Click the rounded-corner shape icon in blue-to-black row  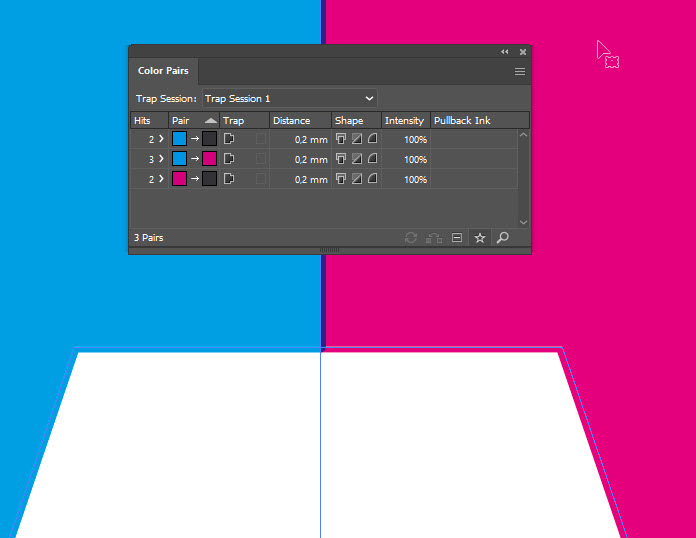pyautogui.click(x=372, y=138)
